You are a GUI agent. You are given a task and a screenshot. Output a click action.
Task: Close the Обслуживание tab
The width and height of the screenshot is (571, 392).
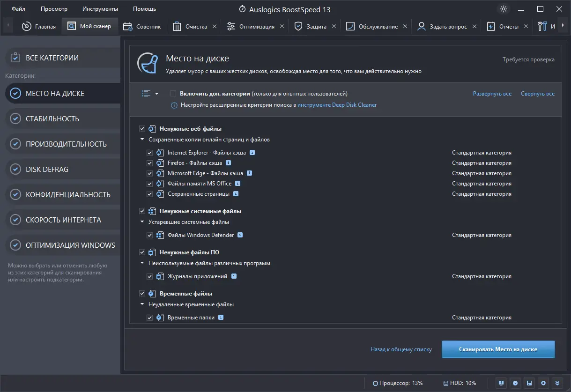point(405,27)
